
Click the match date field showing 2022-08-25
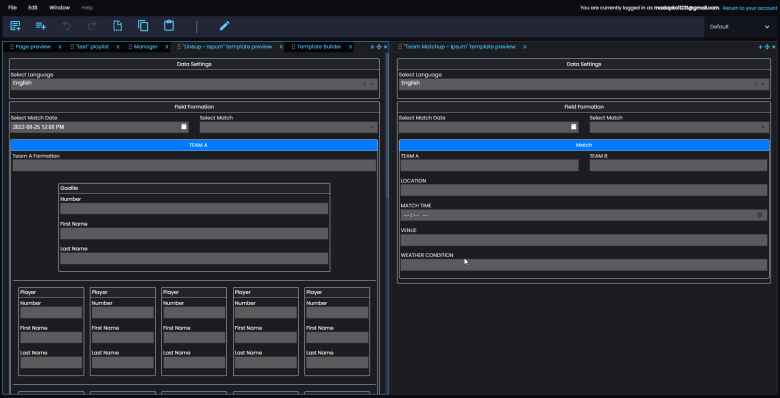99,127
